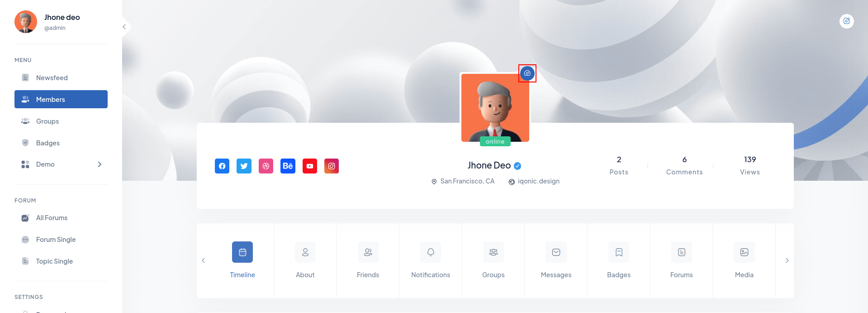Image resolution: width=868 pixels, height=313 pixels.
Task: Click the green online status badge
Action: click(495, 142)
